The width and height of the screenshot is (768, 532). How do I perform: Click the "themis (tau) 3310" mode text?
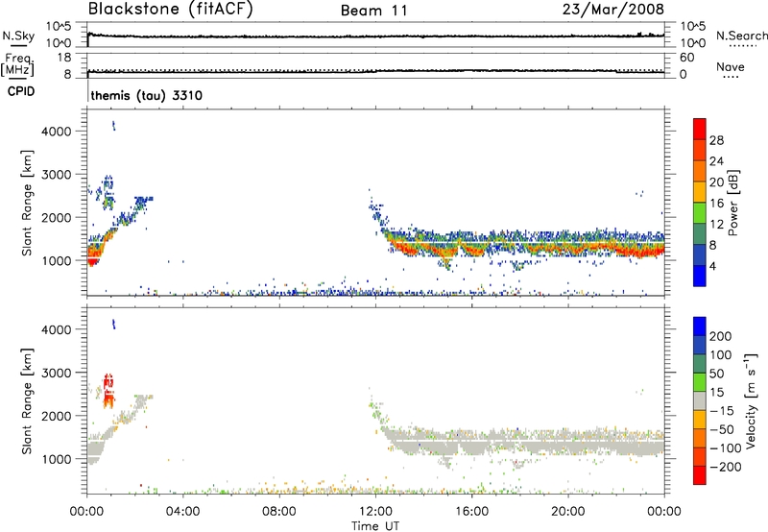click(x=147, y=95)
